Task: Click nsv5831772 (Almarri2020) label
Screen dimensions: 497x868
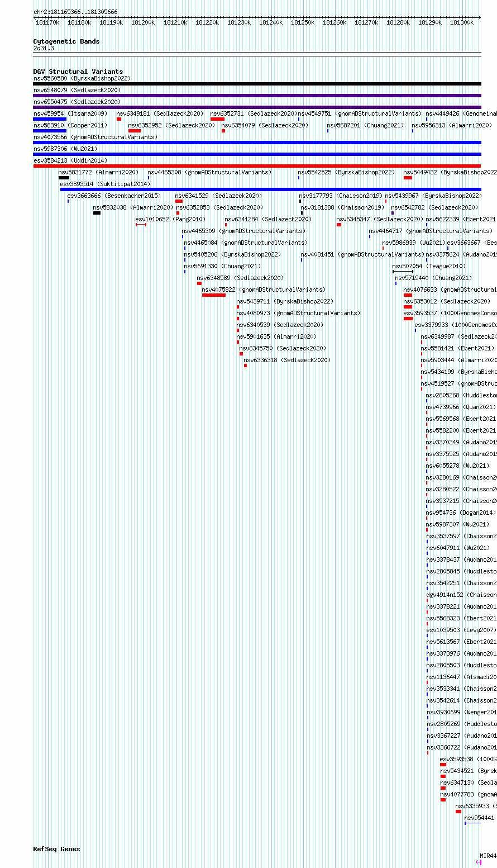Action: (x=99, y=173)
